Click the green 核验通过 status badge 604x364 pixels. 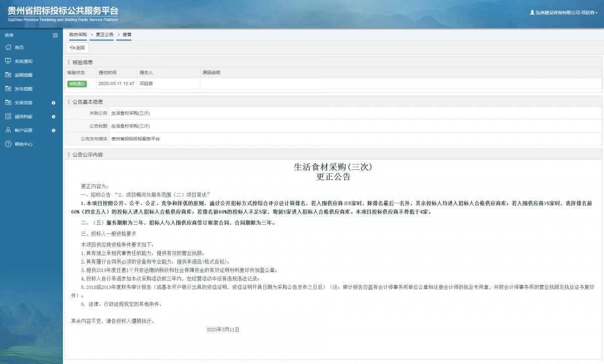coord(77,84)
